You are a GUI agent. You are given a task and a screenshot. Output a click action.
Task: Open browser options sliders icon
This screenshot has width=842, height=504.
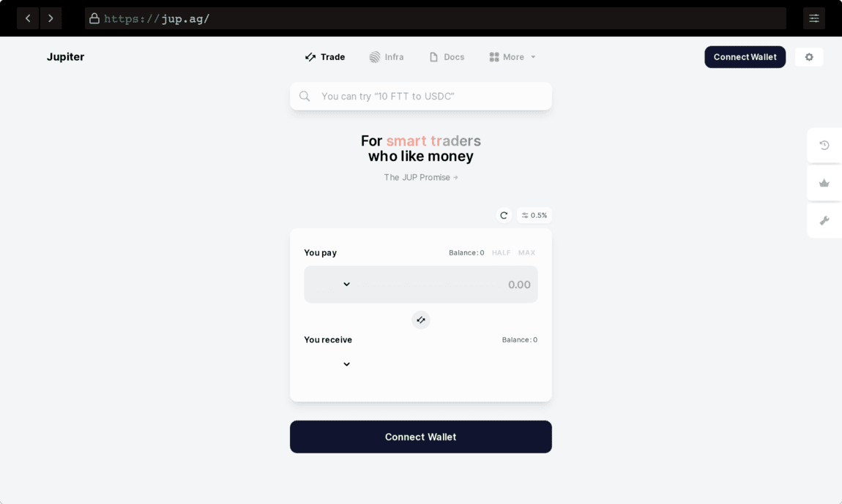pyautogui.click(x=814, y=18)
